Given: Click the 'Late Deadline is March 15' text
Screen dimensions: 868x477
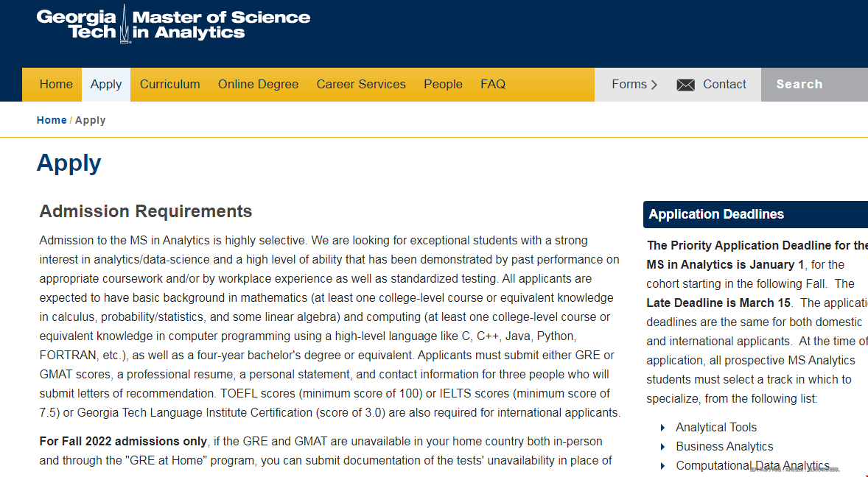Looking at the screenshot, I should [x=718, y=303].
